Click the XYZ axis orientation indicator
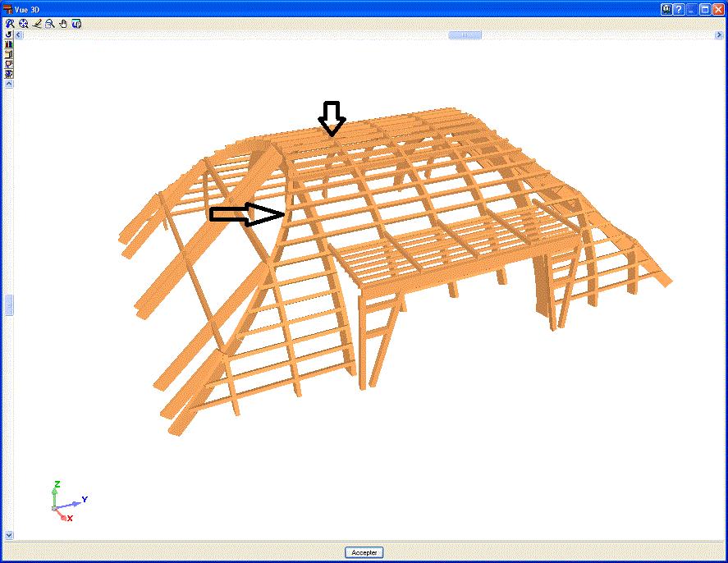The width and height of the screenshot is (728, 563). [x=69, y=501]
